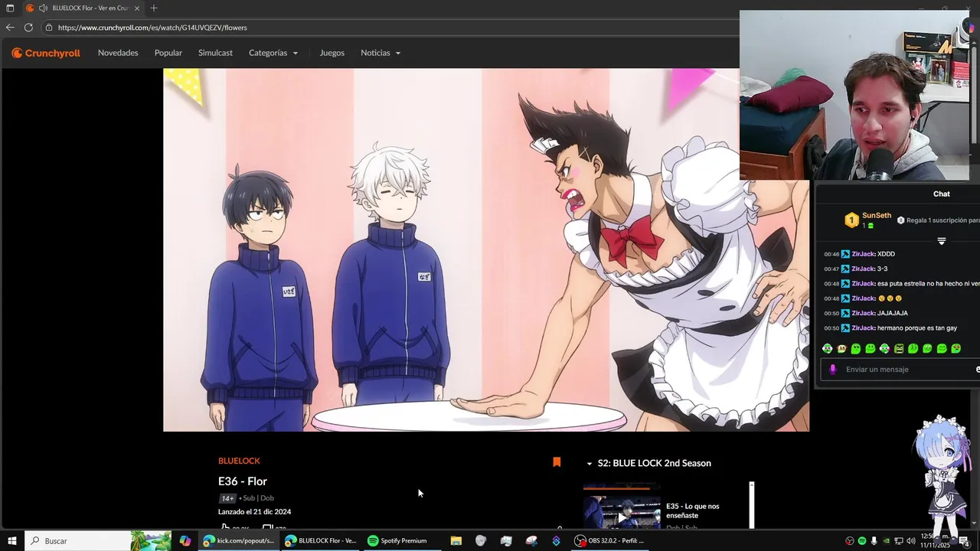Click the E36 - Flor episode title

coord(243,481)
